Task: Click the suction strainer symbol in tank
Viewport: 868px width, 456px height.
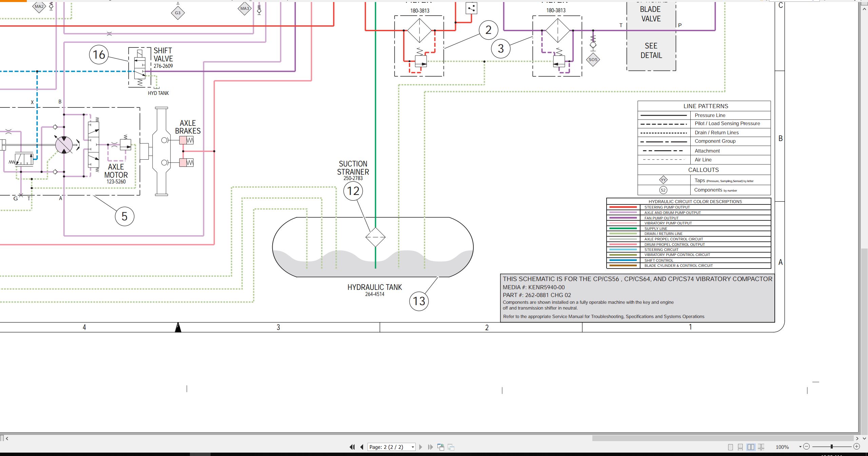Action: tap(375, 237)
